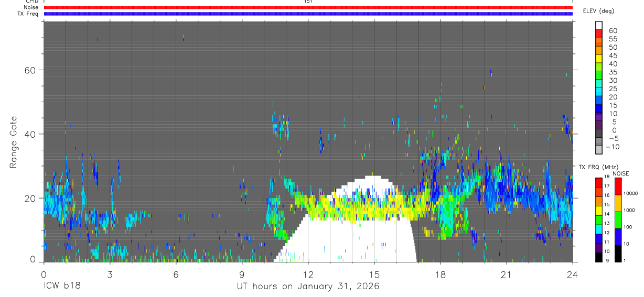Select the blue 11–12 TX FRQ segment
The width and height of the screenshot is (644, 297).
tap(599, 238)
